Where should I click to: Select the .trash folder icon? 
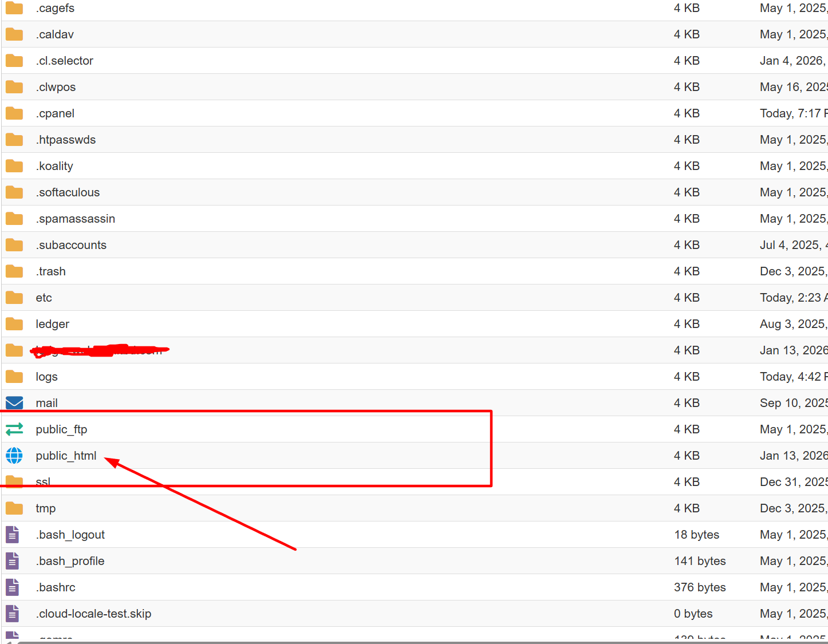(x=14, y=271)
